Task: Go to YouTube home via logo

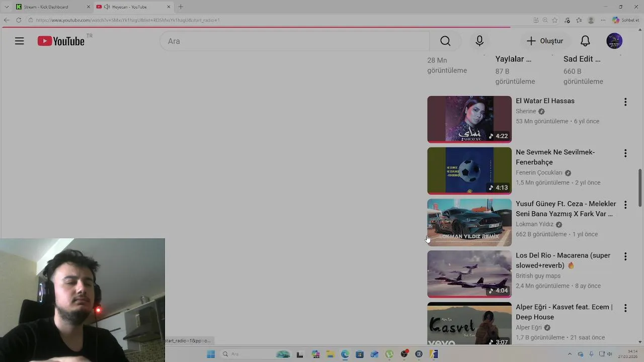Action: (x=61, y=41)
